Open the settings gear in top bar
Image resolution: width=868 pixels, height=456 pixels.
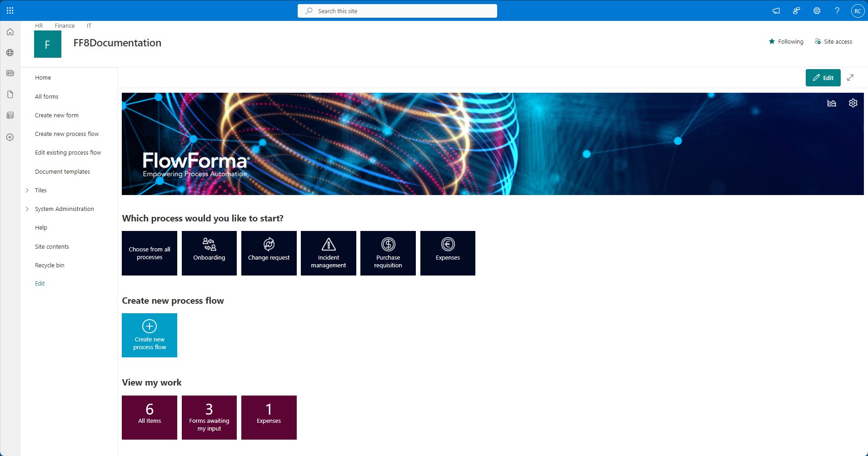[x=817, y=11]
